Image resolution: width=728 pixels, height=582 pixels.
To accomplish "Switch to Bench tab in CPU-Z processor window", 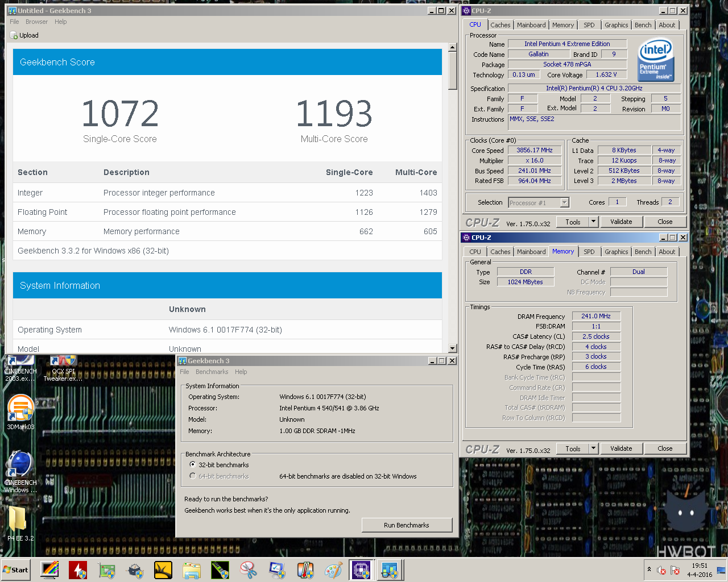I will coord(643,25).
